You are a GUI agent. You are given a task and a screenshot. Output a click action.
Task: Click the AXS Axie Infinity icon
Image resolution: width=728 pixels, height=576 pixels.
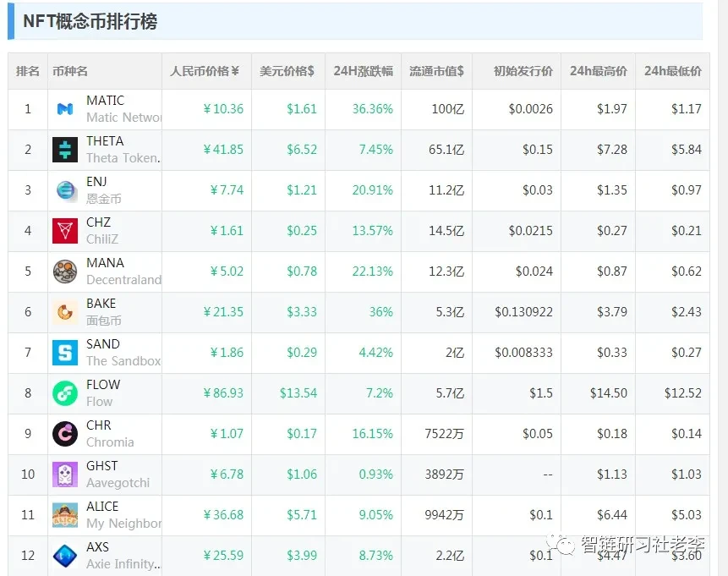click(65, 556)
